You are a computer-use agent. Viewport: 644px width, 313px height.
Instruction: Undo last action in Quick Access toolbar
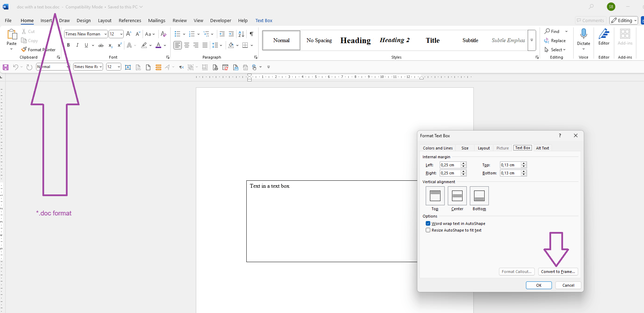pyautogui.click(x=15, y=67)
